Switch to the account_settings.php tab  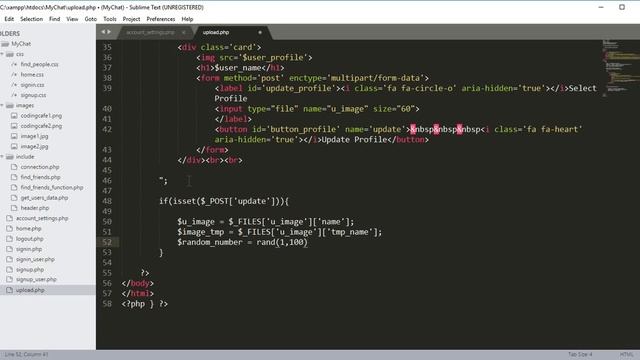150,32
